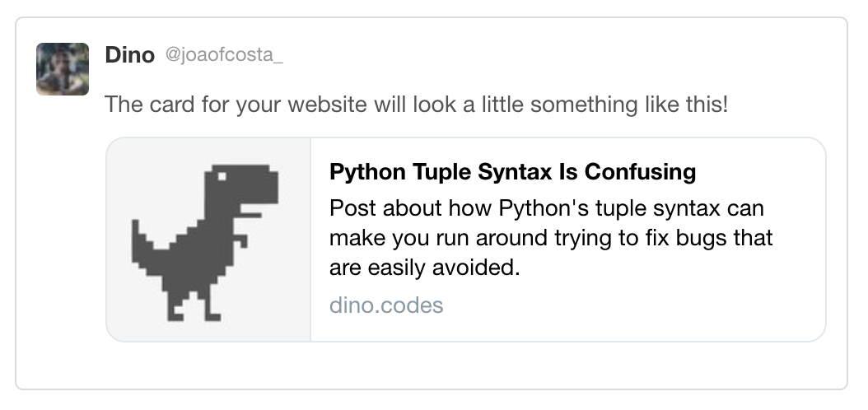The width and height of the screenshot is (868, 410).
Task: Click the word "Confusing" in the card title
Action: [x=641, y=172]
